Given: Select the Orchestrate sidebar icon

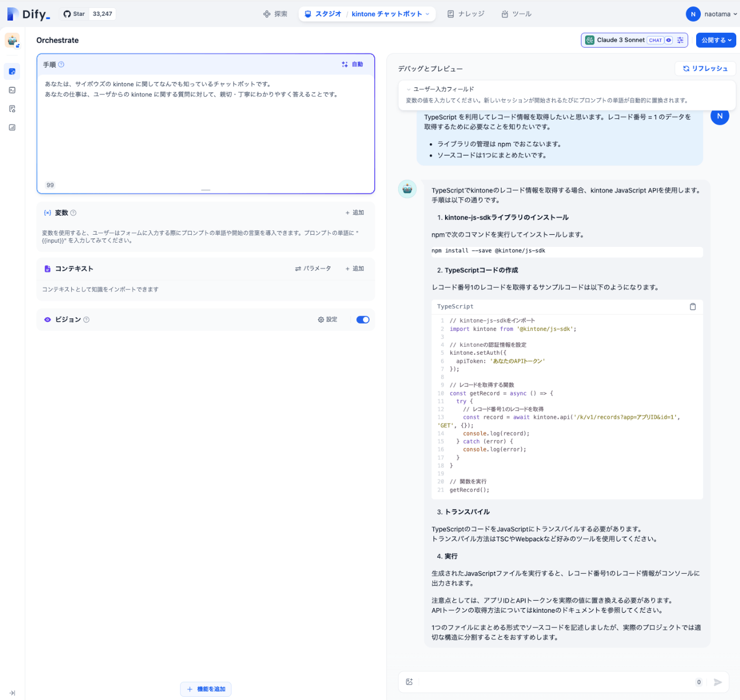Looking at the screenshot, I should pos(12,71).
